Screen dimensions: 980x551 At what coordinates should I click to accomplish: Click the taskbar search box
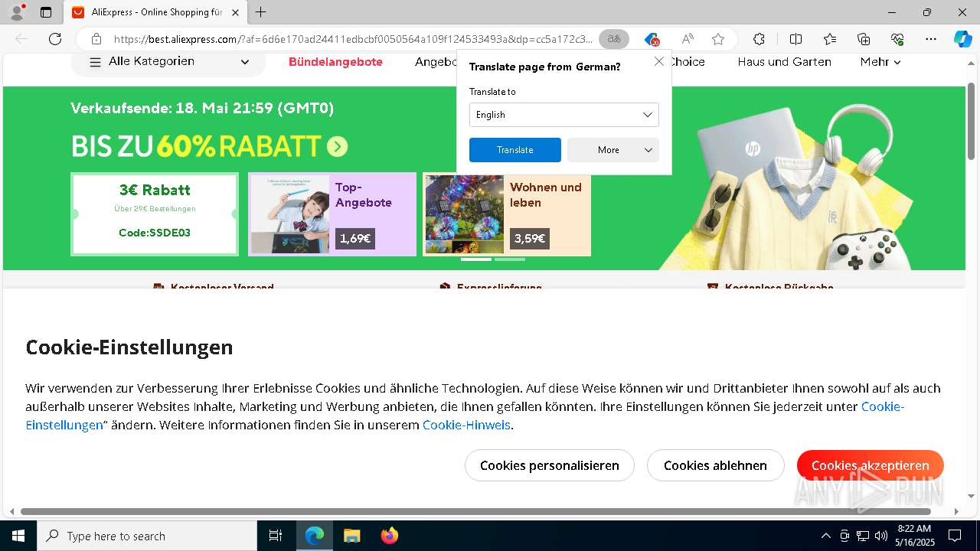147,536
